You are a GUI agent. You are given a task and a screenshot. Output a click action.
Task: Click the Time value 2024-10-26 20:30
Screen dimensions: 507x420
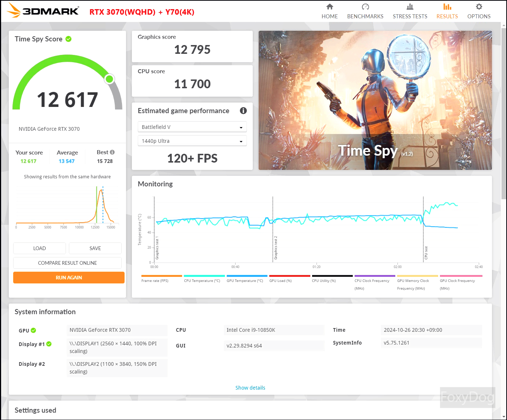coord(431,330)
